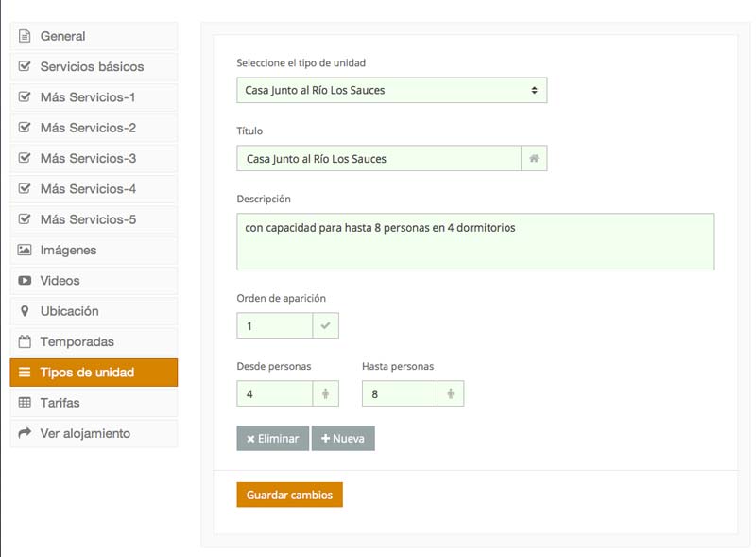
Task: Select the General sidebar item
Action: pos(94,36)
